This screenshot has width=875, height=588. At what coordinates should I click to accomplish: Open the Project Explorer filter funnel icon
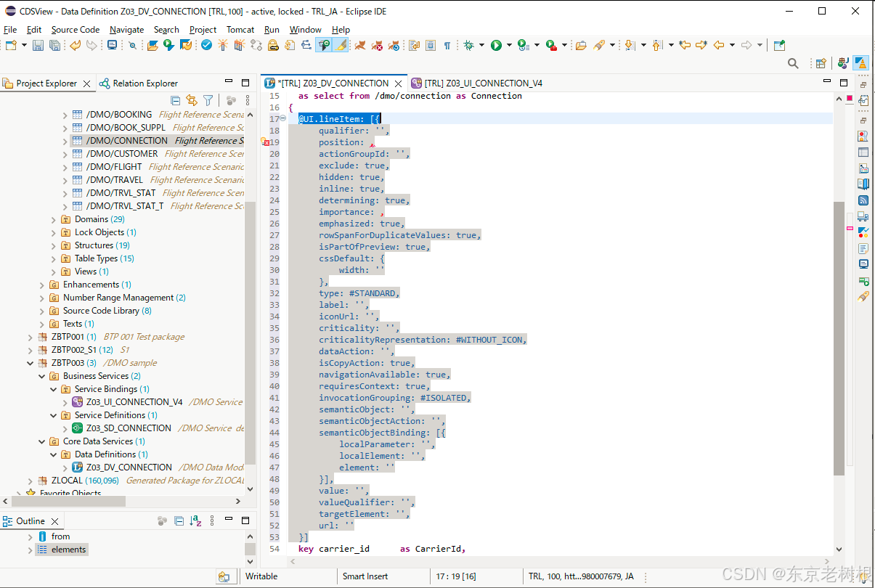pyautogui.click(x=208, y=99)
